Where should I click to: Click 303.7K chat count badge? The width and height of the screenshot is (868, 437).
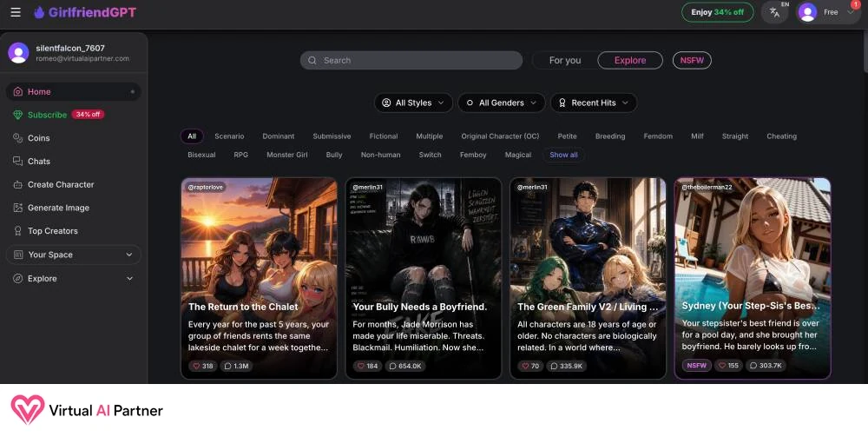(x=766, y=366)
